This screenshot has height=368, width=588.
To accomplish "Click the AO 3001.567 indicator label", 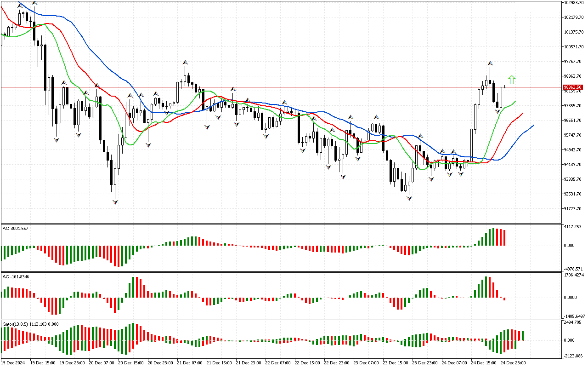I will pyautogui.click(x=16, y=229).
